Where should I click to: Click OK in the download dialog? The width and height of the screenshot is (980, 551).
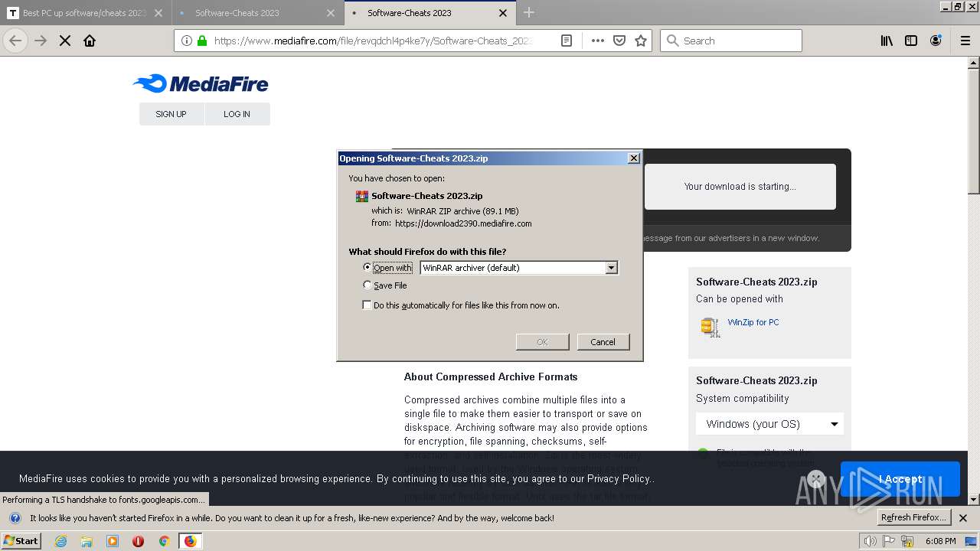pos(542,342)
